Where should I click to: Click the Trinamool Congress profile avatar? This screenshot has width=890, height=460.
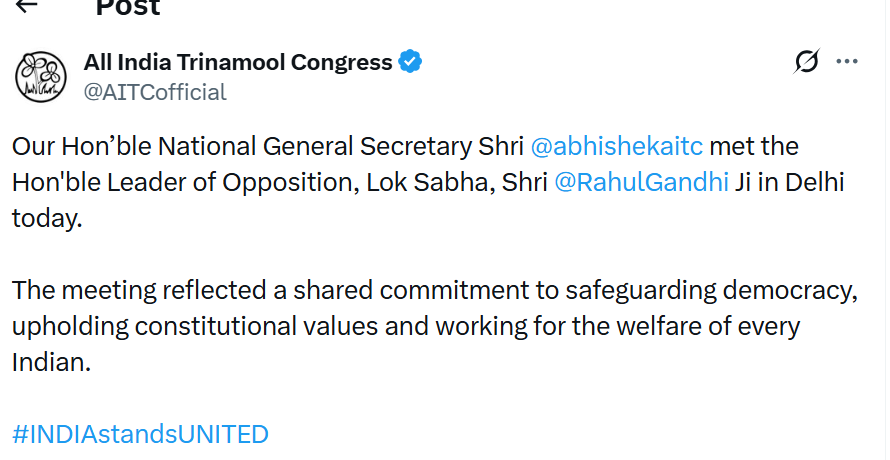point(41,77)
